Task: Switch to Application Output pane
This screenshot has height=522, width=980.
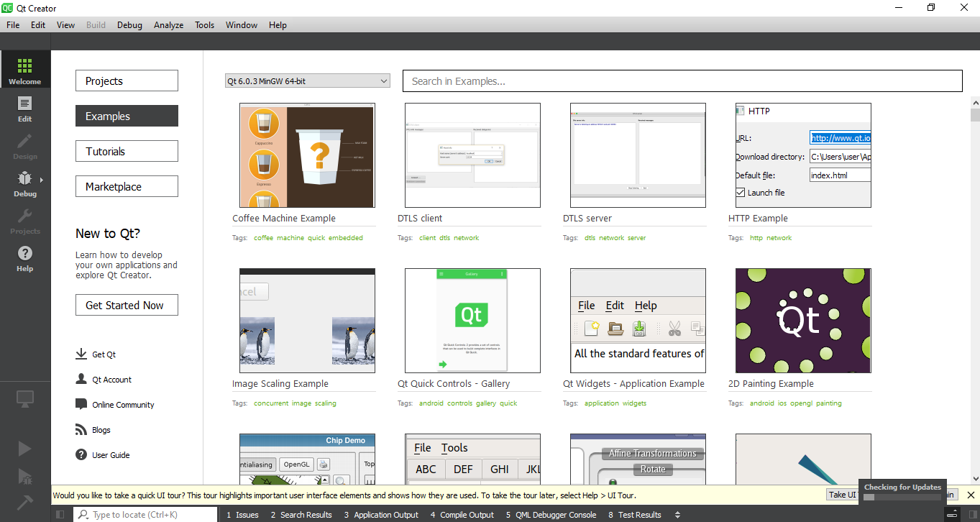Action: coord(381,515)
